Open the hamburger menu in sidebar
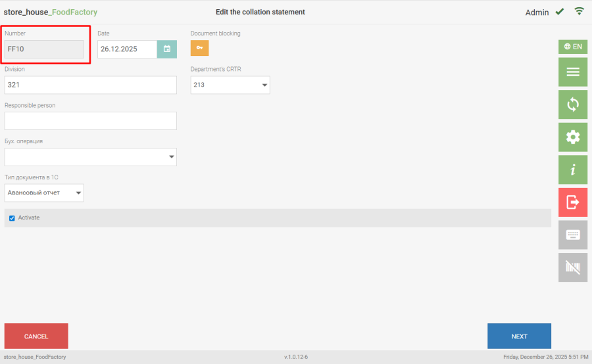 (x=572, y=72)
